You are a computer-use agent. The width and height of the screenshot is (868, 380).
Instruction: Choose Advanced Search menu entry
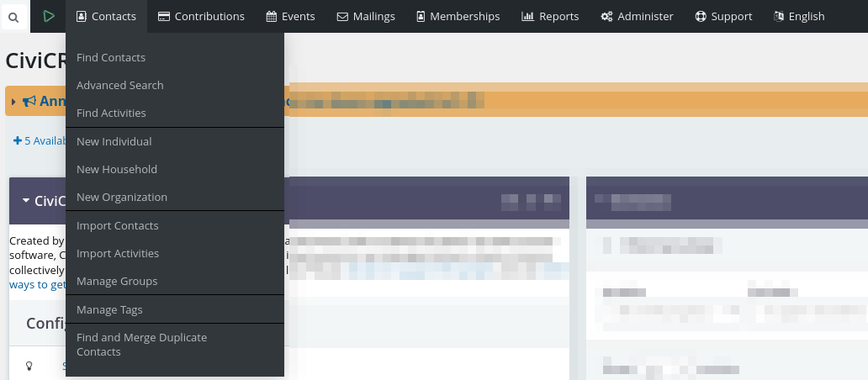coord(120,85)
